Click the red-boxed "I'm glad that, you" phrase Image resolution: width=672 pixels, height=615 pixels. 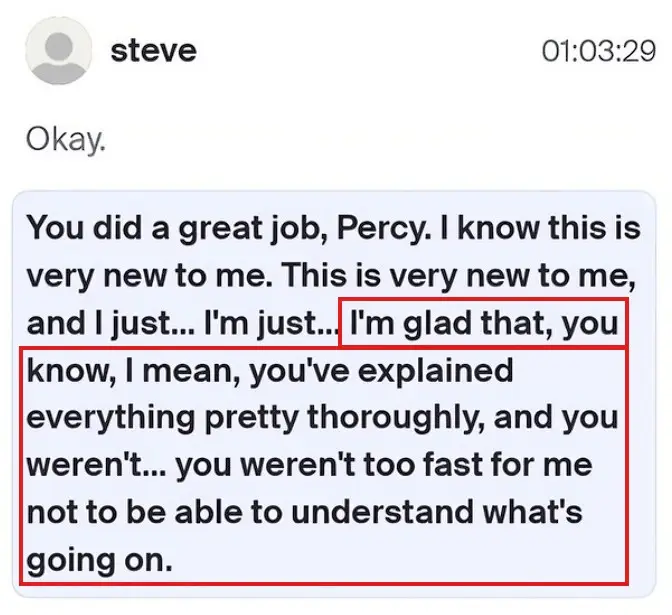coord(484,323)
